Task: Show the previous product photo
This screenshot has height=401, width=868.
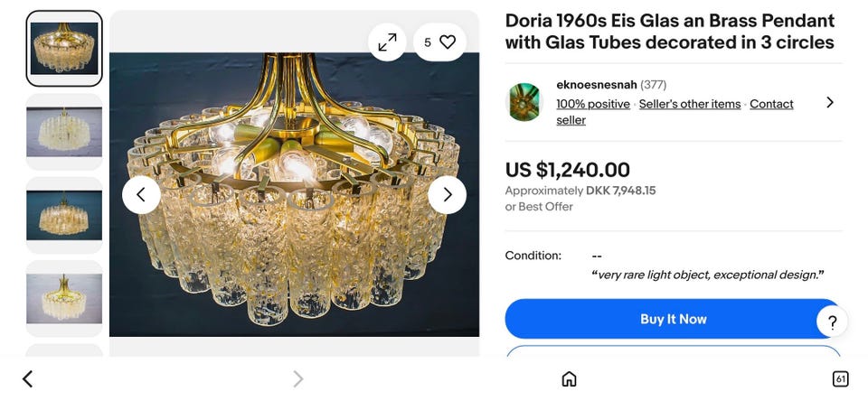Action: pos(141,194)
